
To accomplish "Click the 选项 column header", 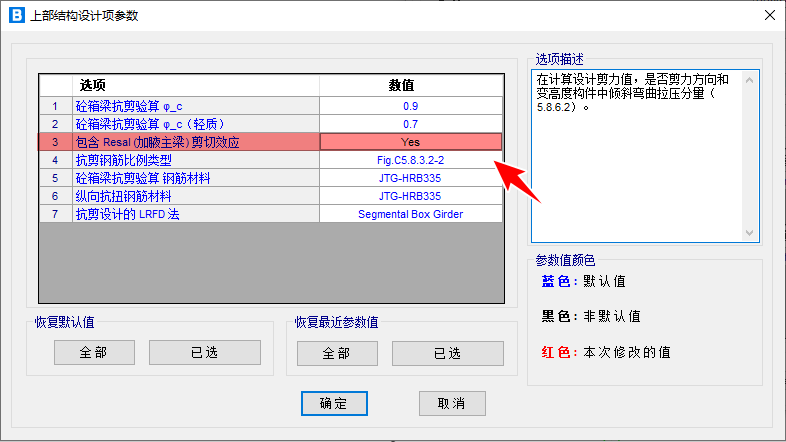I will pyautogui.click(x=195, y=85).
